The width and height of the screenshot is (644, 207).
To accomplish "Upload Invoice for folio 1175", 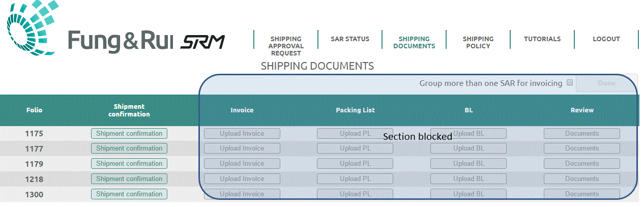I will tap(242, 133).
